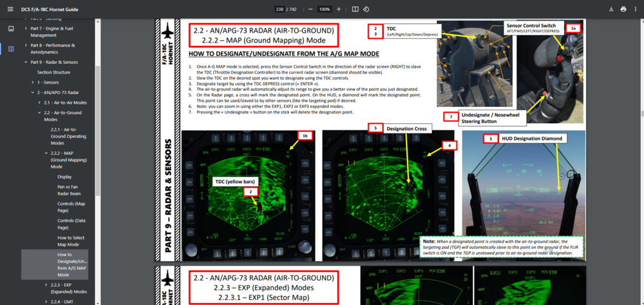644x305 pixels.
Task: Zoom in with the plus button
Action: (x=339, y=9)
